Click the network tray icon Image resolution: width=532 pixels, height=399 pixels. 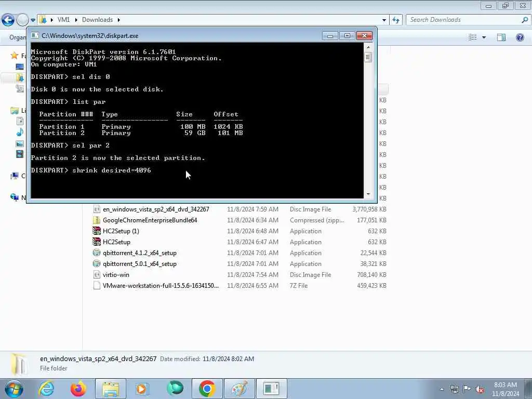click(x=454, y=389)
